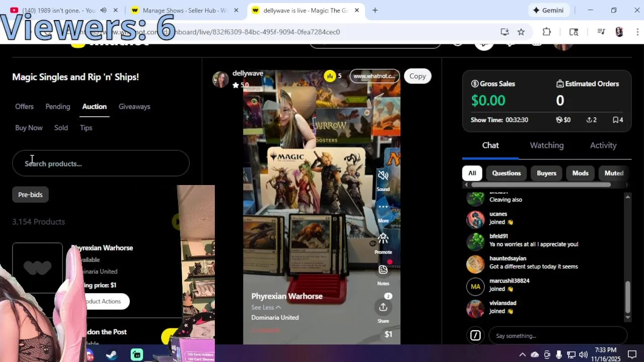
Task: Open the Sold tab
Action: tap(61, 128)
